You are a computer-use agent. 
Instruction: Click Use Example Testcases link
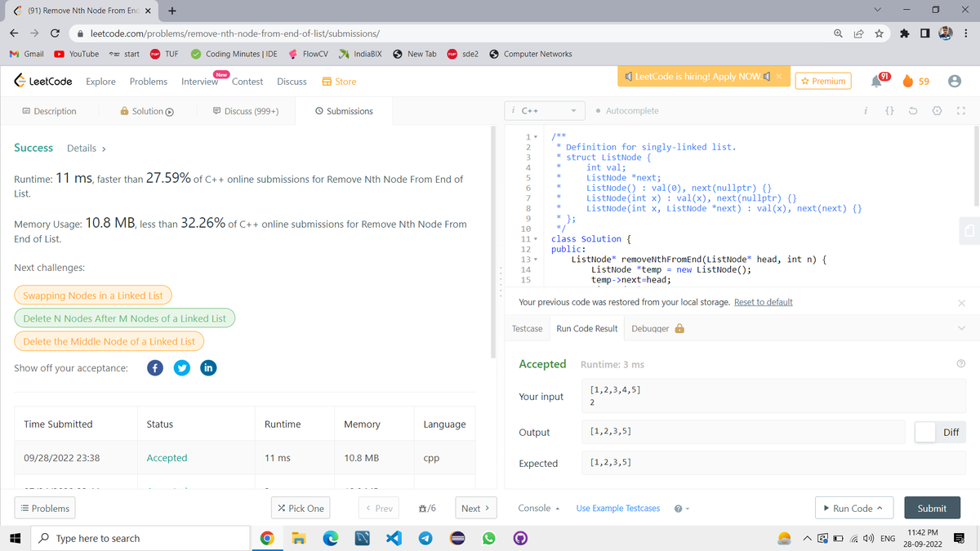tap(618, 508)
